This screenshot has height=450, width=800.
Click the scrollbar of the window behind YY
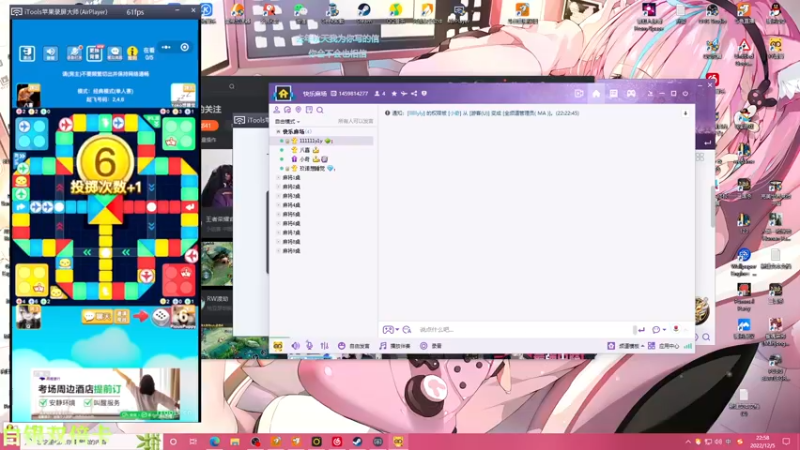point(713,207)
